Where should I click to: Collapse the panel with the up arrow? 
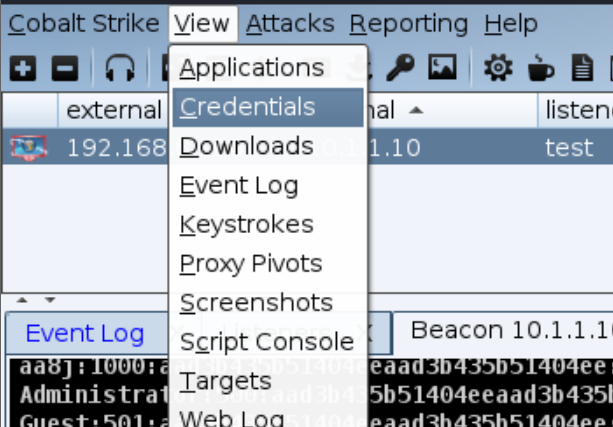[22, 300]
